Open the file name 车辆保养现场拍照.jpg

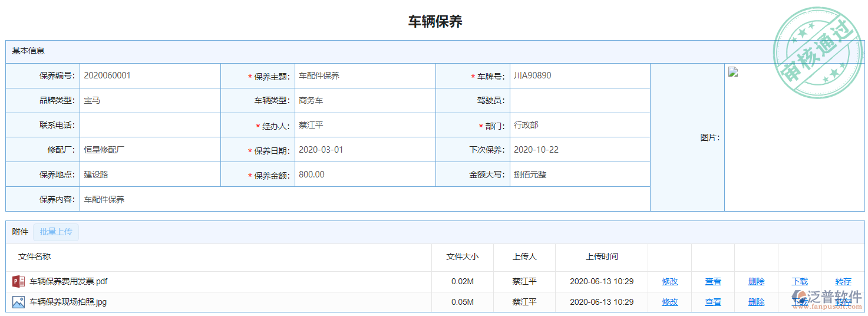(68, 302)
